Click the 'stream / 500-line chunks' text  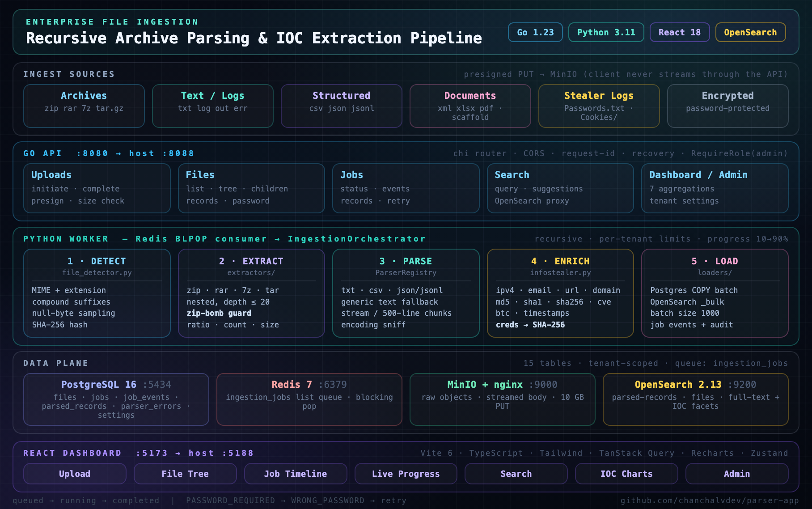(397, 313)
